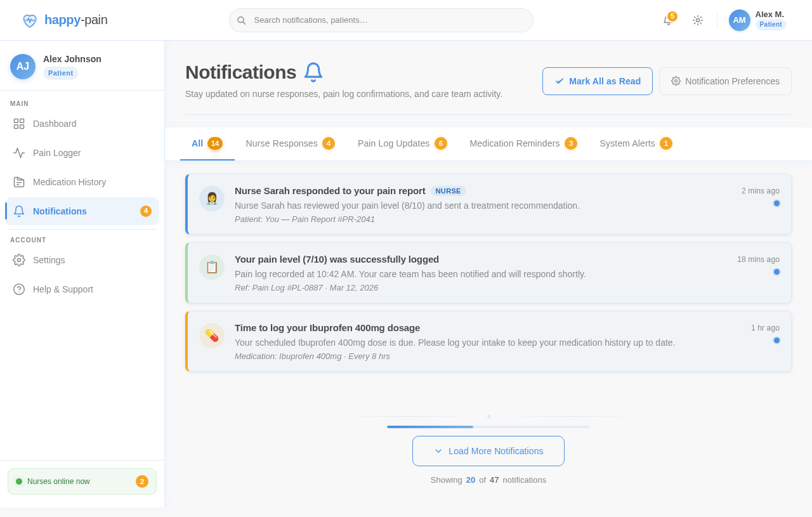Toggle light/dark theme with the sun icon
The height and width of the screenshot is (517, 812).
[698, 20]
